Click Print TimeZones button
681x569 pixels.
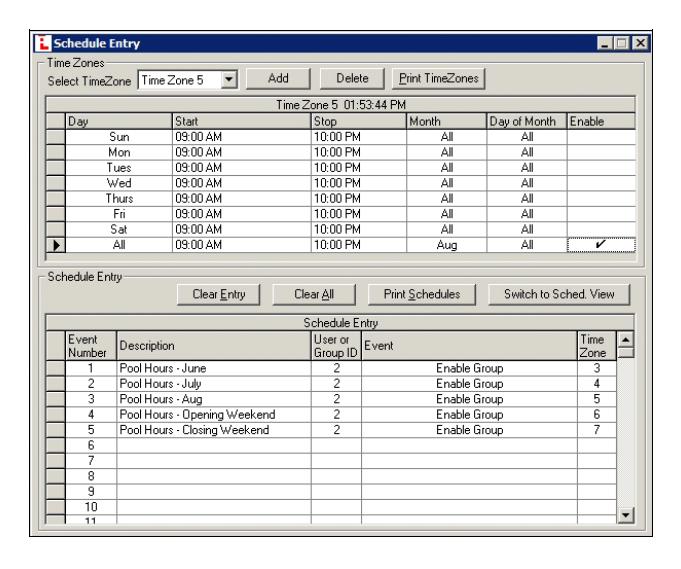tap(439, 79)
